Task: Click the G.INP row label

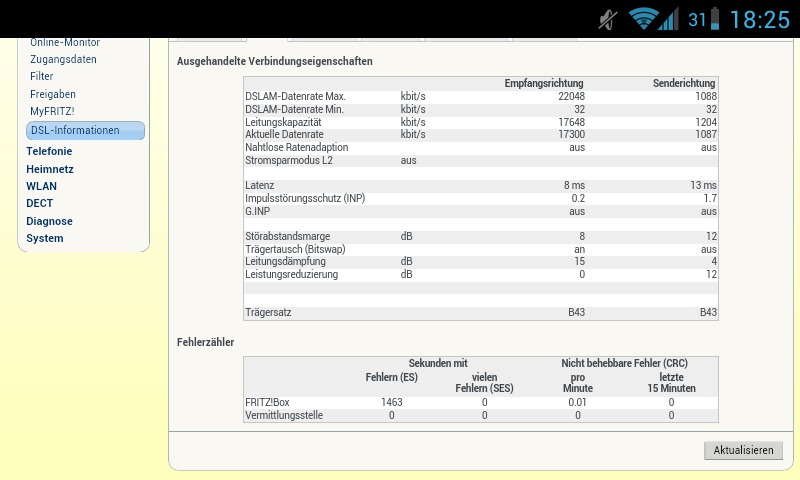Action: point(258,211)
